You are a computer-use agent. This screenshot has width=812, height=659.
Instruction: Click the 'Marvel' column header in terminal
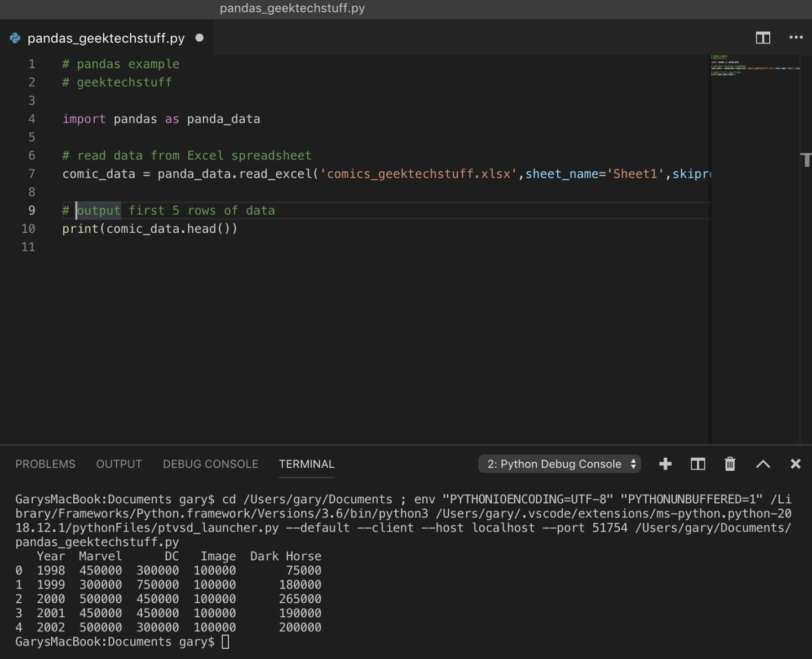tap(100, 556)
